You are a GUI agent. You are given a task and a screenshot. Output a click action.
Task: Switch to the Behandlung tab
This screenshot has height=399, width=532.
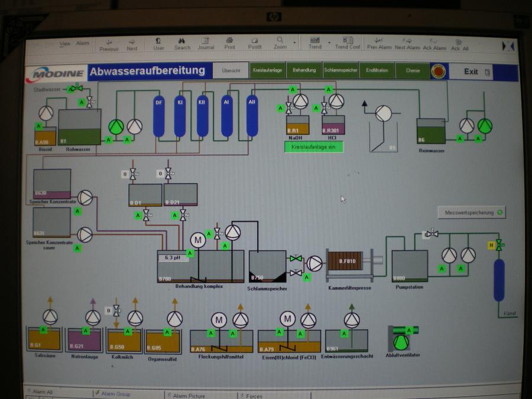(304, 70)
